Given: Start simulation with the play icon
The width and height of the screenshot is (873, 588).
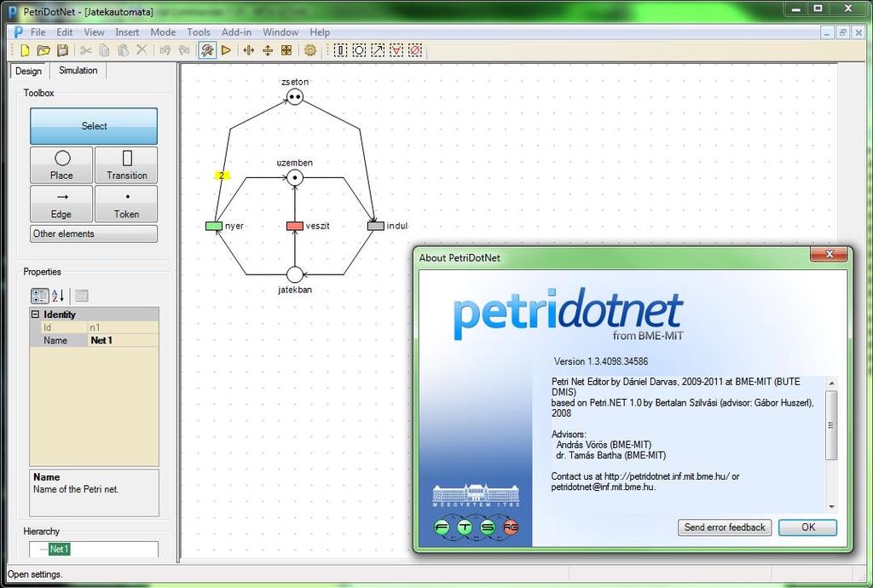Looking at the screenshot, I should [226, 50].
